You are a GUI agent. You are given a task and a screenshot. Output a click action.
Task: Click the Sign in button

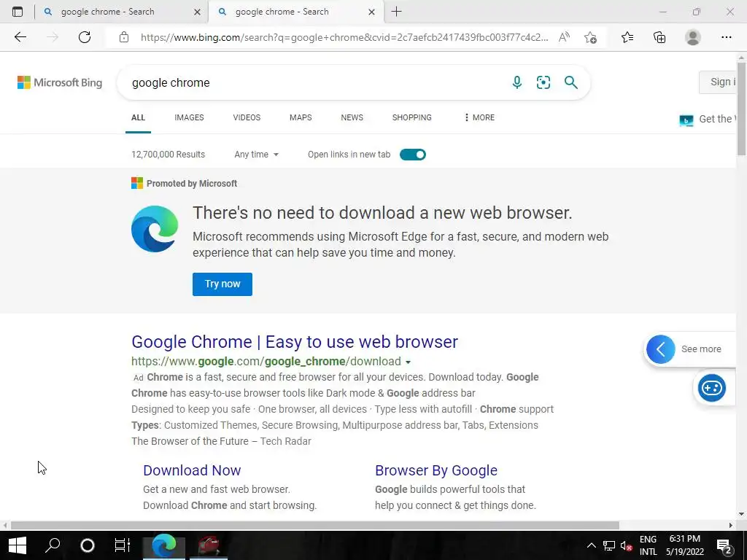[718, 82]
